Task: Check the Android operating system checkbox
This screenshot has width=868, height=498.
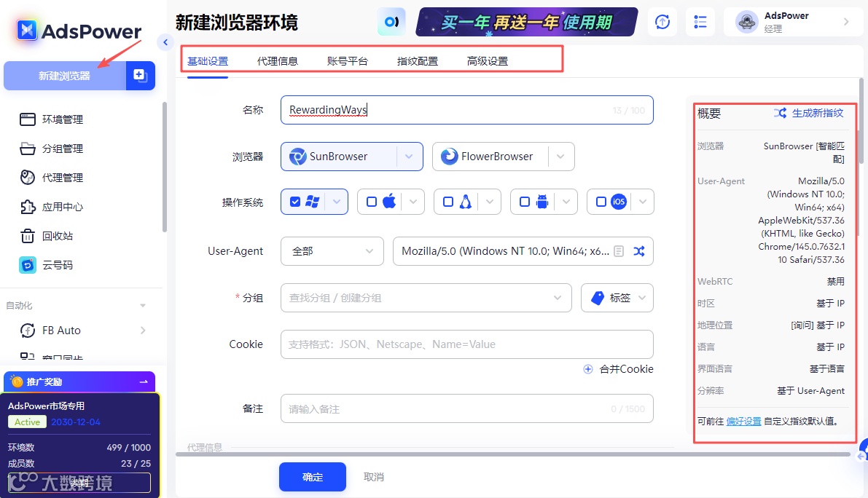Action: click(524, 202)
